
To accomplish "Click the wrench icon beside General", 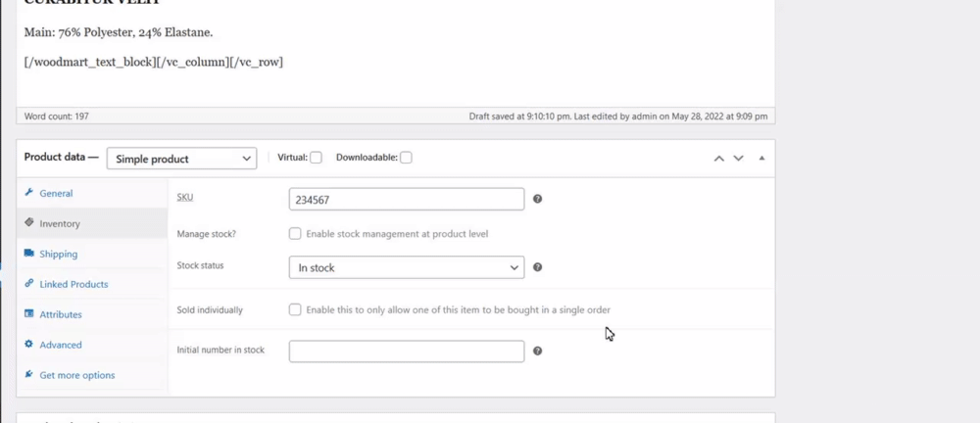I will pyautogui.click(x=29, y=193).
